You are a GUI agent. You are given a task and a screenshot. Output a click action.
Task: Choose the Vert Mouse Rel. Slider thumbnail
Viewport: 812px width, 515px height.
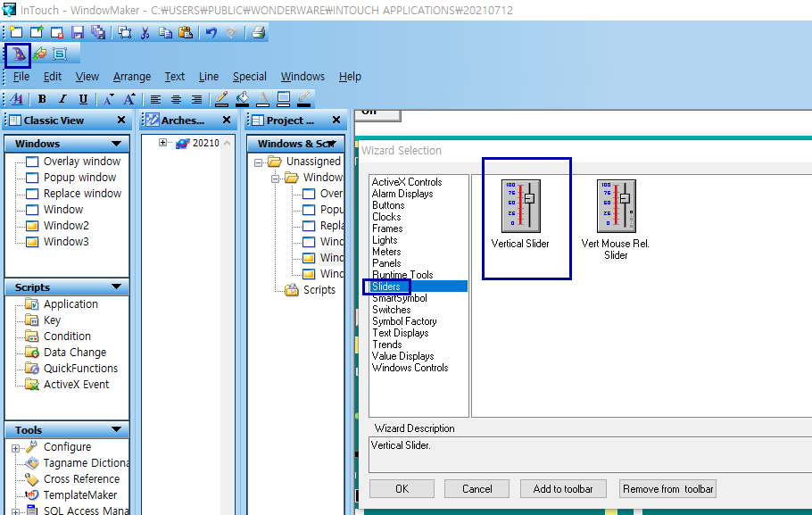tap(616, 206)
